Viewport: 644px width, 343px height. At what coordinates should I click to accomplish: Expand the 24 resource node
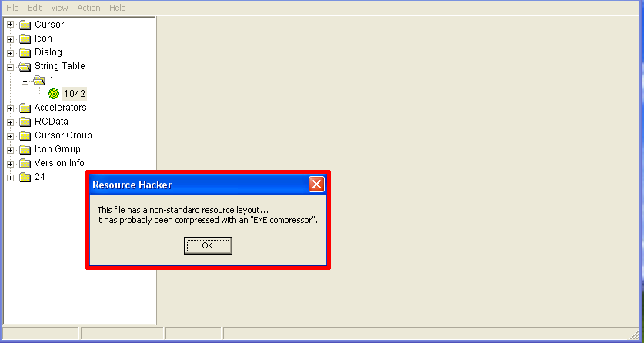(10, 178)
